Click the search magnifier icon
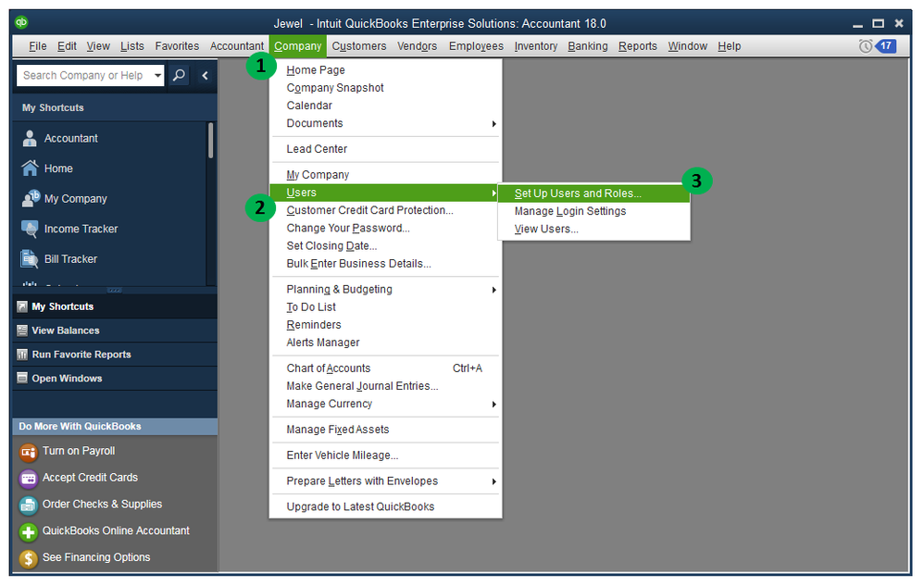The width and height of the screenshot is (924, 586). pyautogui.click(x=179, y=75)
